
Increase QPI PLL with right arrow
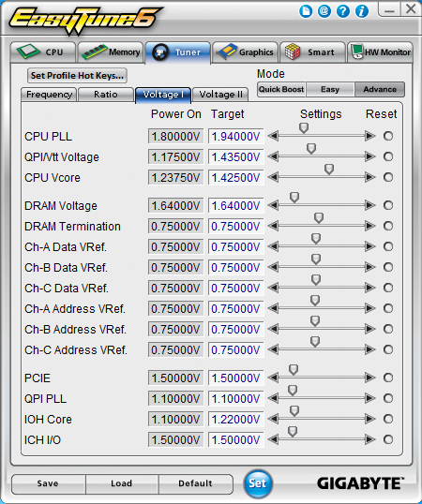point(369,398)
